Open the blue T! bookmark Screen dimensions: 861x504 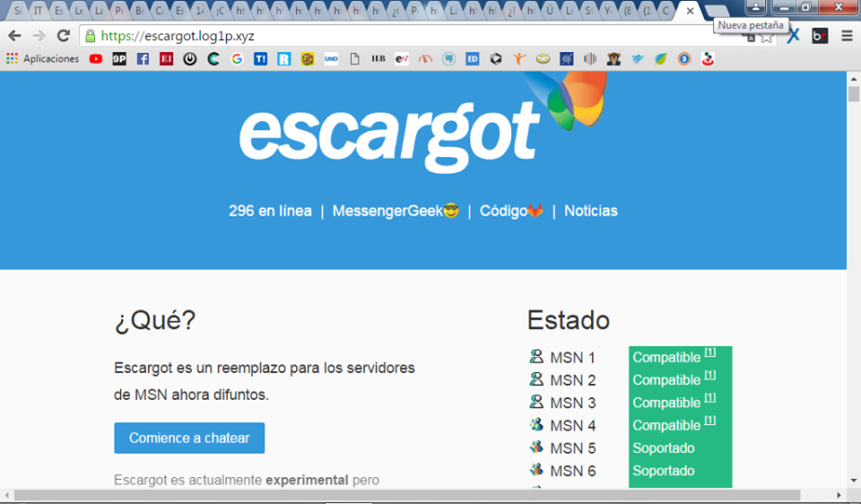(x=260, y=59)
